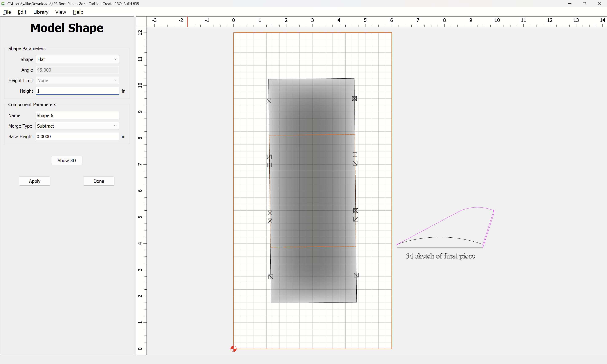Click the Carbide Create app icon in title bar
Screen dimensions: 607x364
3,4
